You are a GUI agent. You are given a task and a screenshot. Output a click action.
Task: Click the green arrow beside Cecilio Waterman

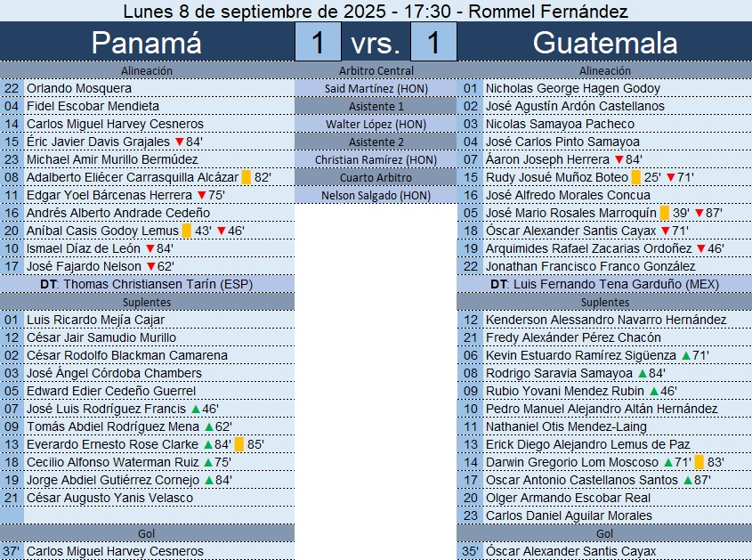208,462
